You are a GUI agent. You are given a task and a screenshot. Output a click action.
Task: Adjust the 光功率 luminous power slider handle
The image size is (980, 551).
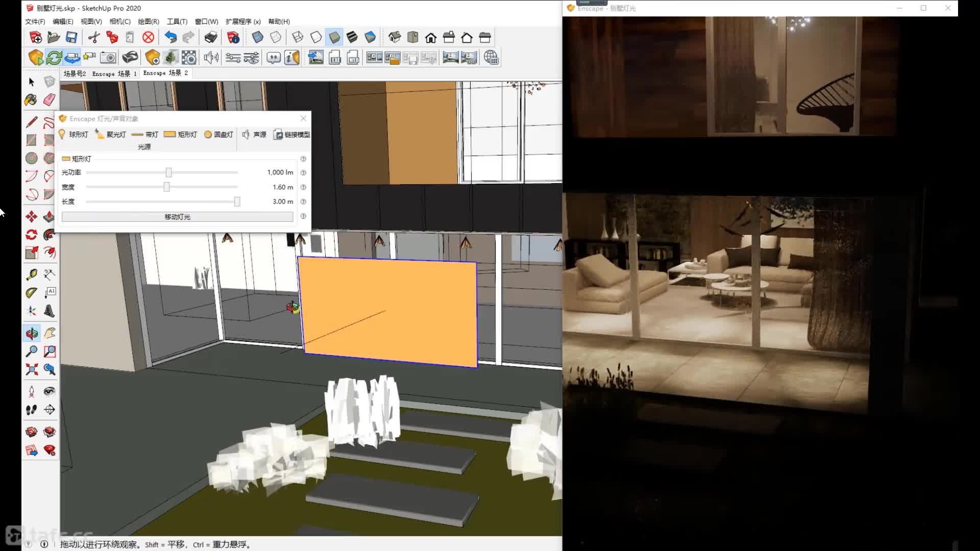(x=168, y=172)
